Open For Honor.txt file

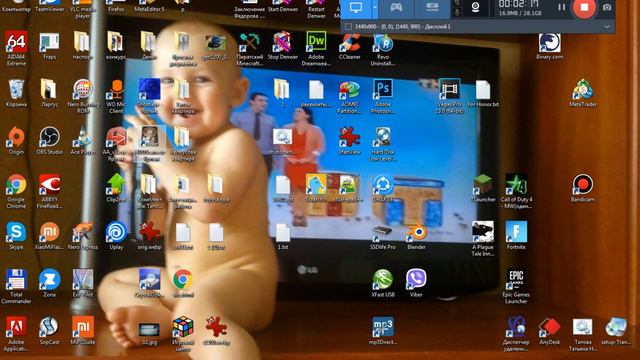point(483,93)
